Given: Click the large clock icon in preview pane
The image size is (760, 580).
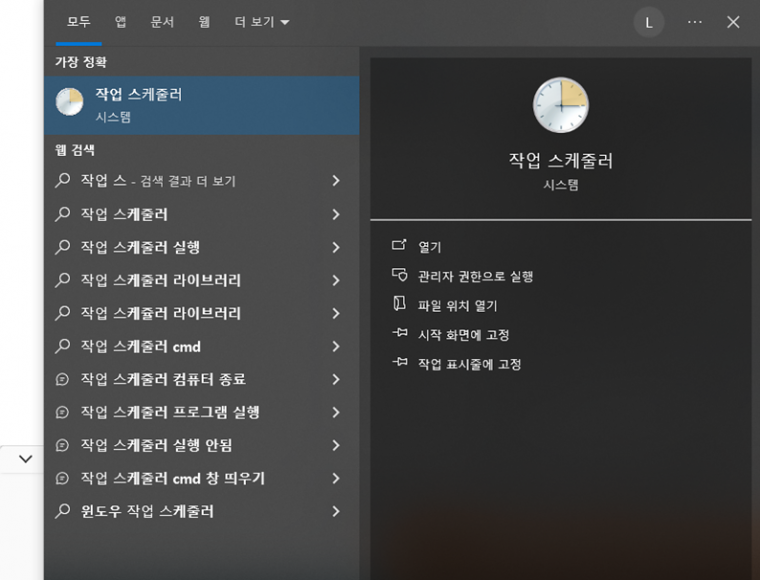Looking at the screenshot, I should [561, 105].
